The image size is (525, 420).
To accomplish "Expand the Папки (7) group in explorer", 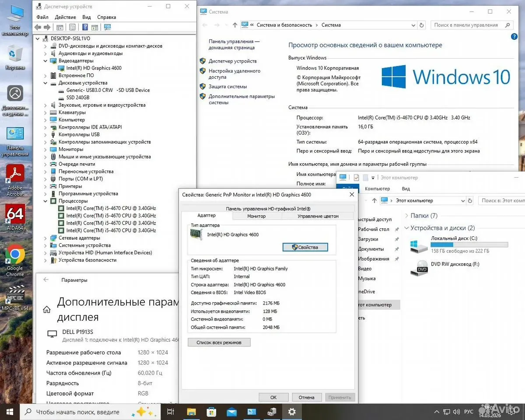I will [407, 216].
